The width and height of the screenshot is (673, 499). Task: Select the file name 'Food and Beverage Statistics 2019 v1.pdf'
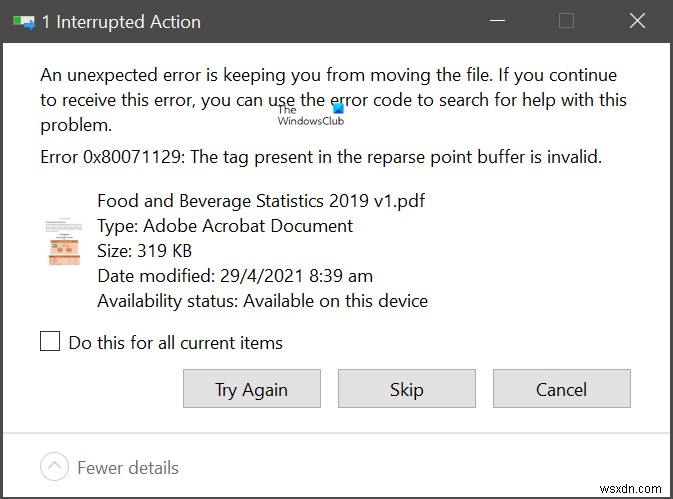260,200
